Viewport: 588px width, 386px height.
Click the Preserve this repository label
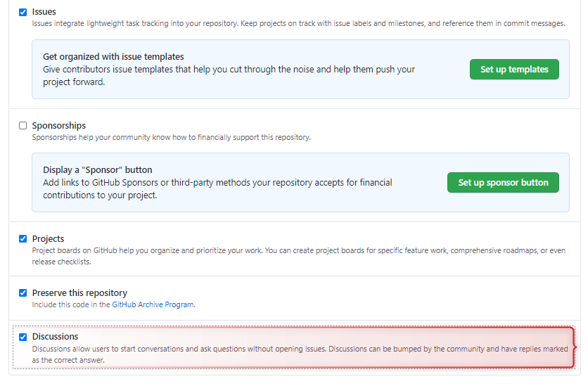click(x=79, y=293)
